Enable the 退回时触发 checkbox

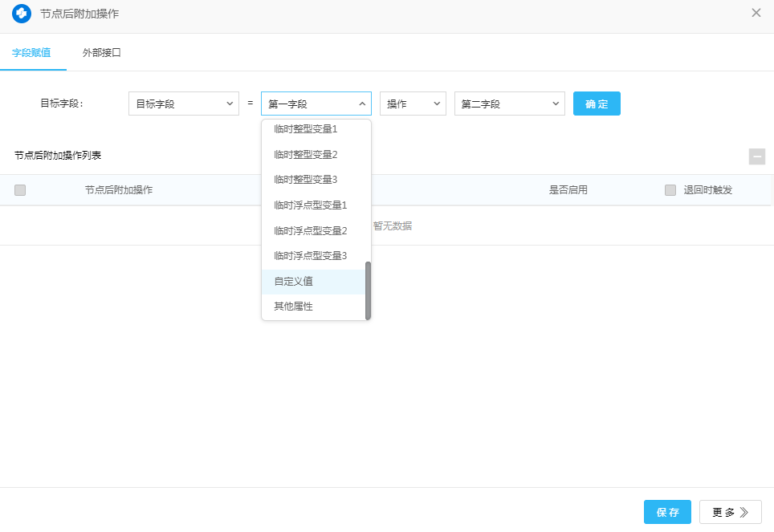tap(670, 190)
